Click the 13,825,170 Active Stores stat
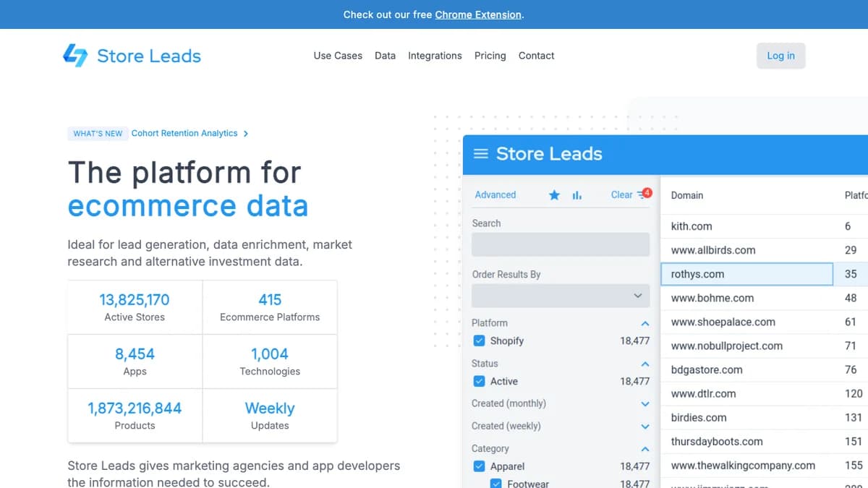Image resolution: width=868 pixels, height=488 pixels. 135,307
